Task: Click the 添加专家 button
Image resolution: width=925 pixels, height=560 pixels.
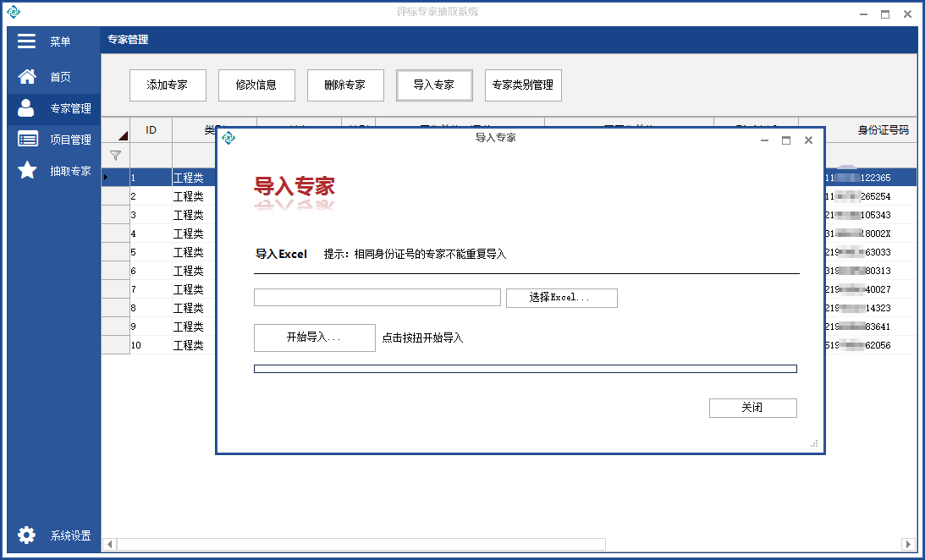Action: tap(168, 85)
